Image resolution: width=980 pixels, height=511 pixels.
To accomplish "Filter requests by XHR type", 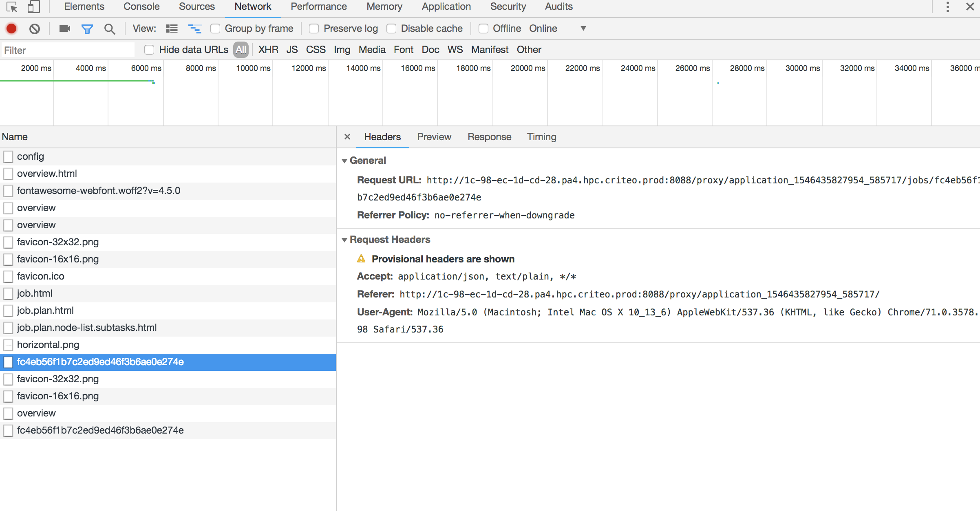I will pyautogui.click(x=268, y=50).
